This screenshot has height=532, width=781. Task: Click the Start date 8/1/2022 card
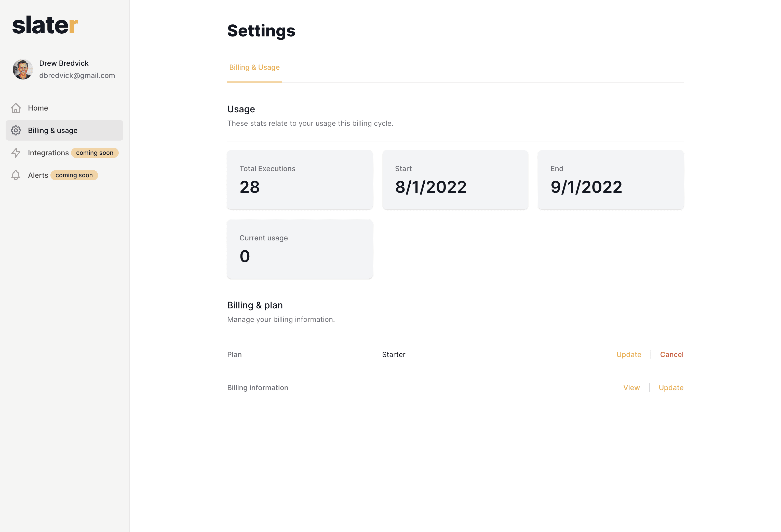(x=455, y=180)
